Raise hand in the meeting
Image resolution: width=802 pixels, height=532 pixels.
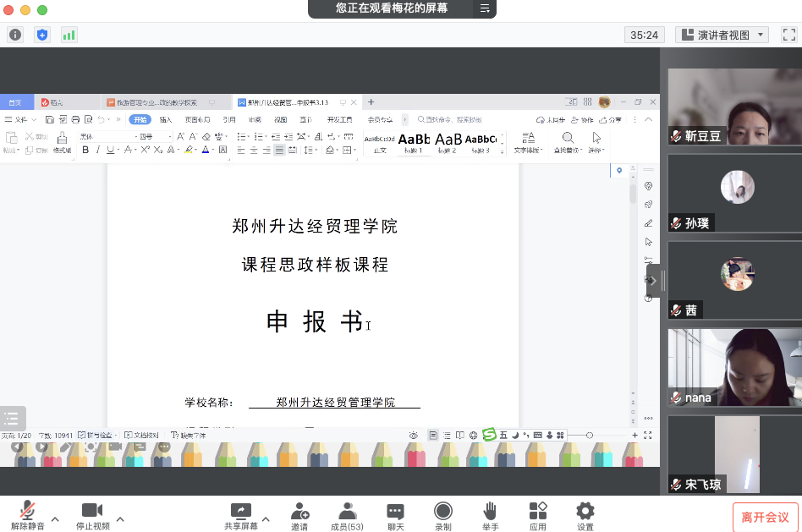click(490, 511)
